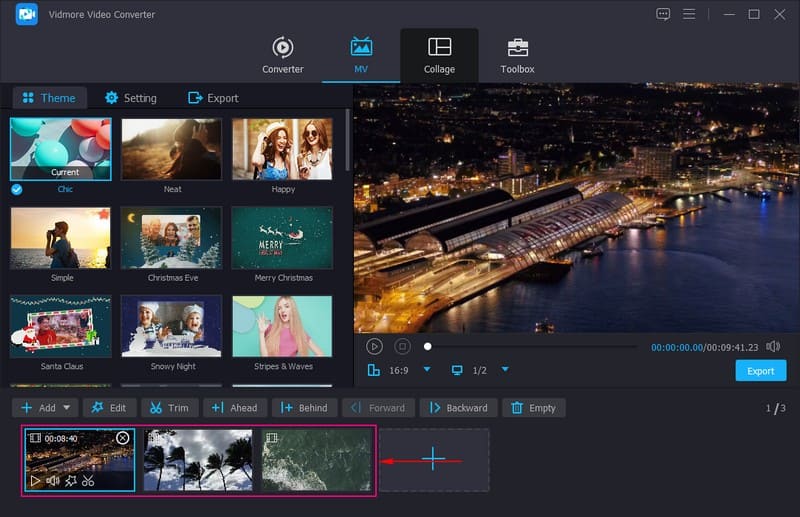This screenshot has width=800, height=517.
Task: Open the hamburger menu in title bar
Action: point(689,14)
